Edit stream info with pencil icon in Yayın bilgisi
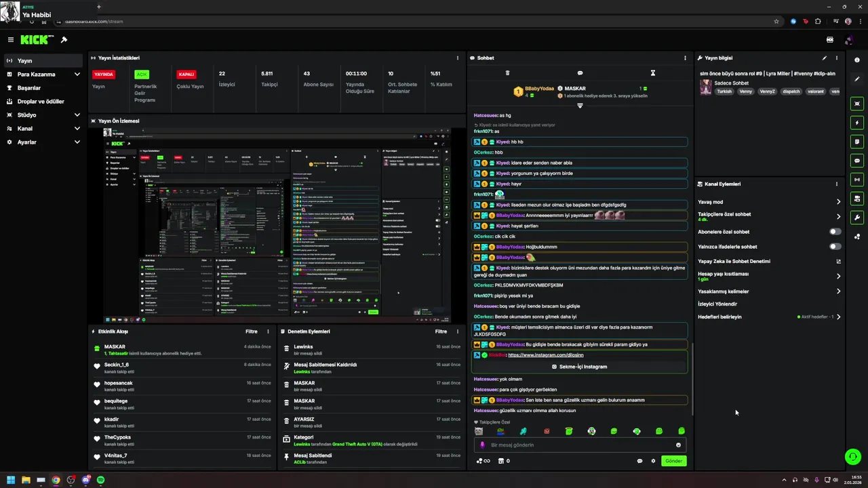 (825, 58)
